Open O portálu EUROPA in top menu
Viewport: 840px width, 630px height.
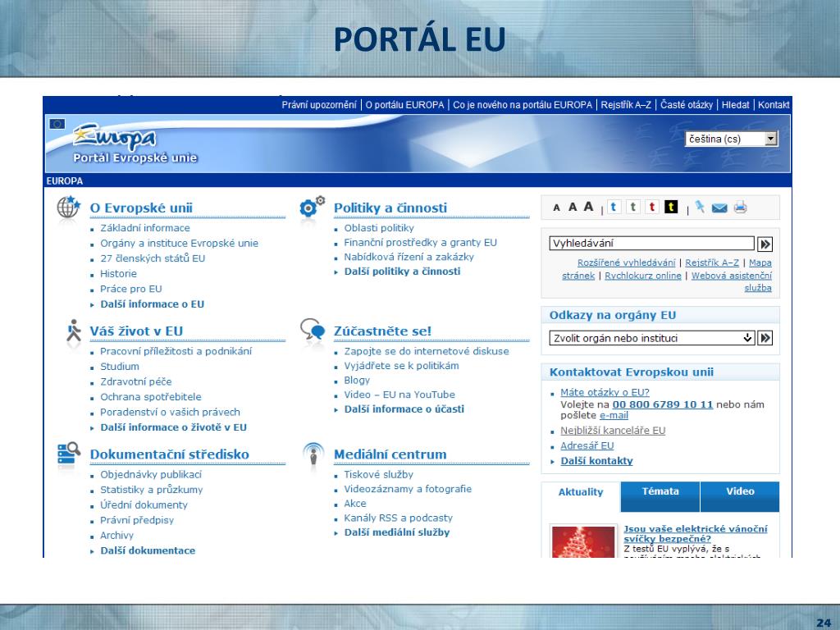tap(404, 105)
